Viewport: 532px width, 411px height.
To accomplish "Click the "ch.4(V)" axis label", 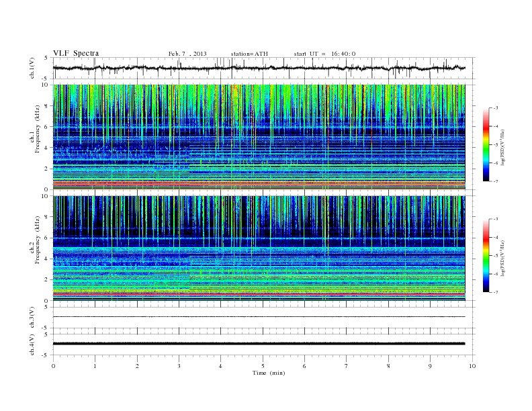I will [x=32, y=345].
